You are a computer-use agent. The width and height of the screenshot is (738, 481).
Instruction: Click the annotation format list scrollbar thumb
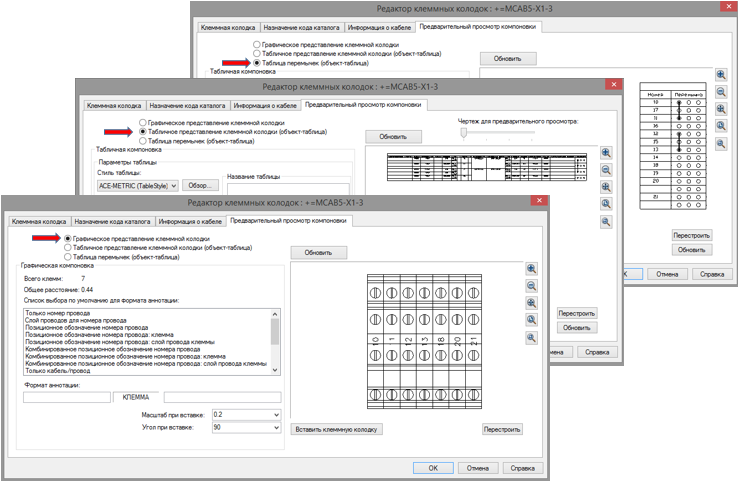(x=275, y=331)
